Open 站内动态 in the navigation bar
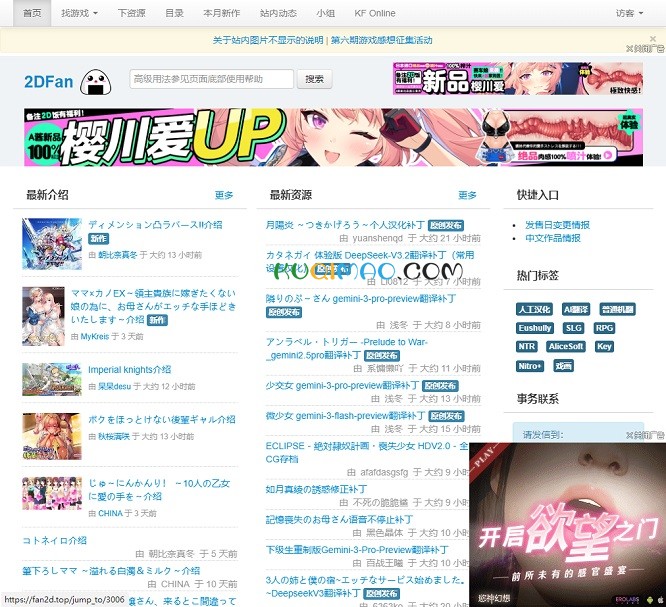This screenshot has width=666, height=607. [278, 13]
